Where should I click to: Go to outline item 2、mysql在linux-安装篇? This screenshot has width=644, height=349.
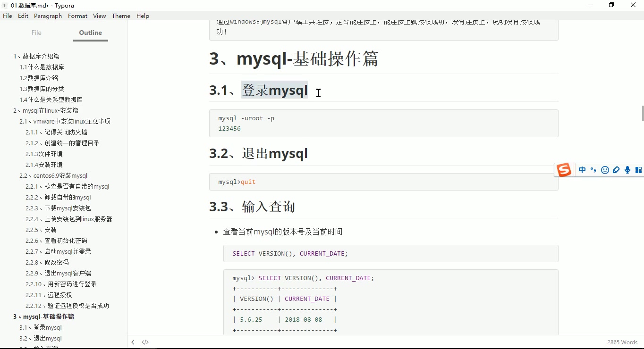pyautogui.click(x=46, y=110)
